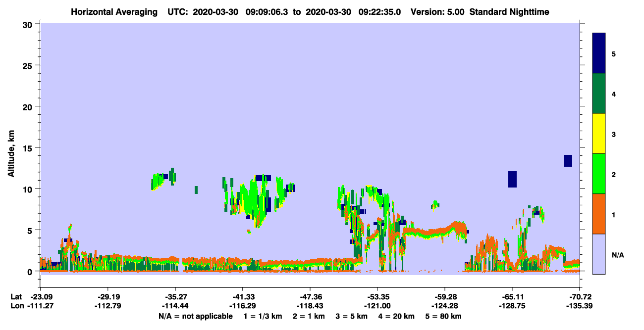The width and height of the screenshot is (644, 330).
Task: Click the dark green level 4 swatch
Action: click(599, 94)
